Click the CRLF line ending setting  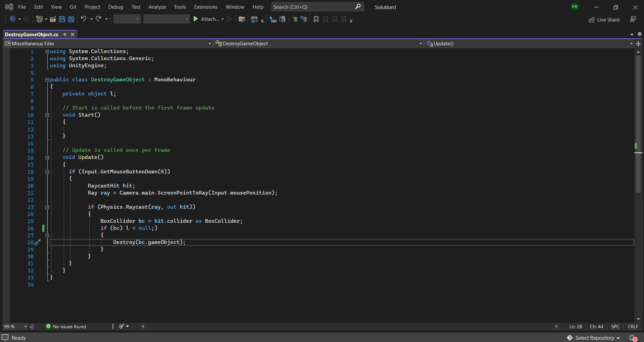tap(633, 327)
